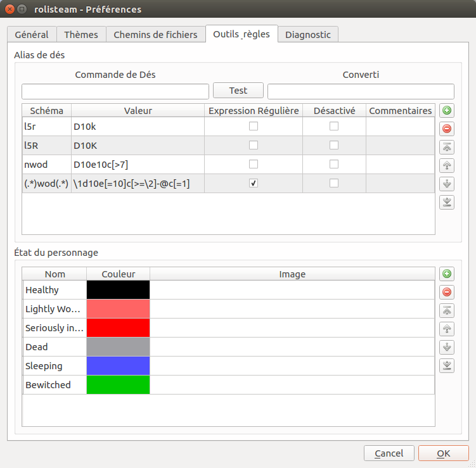Add a new dice alias row
Viewport: 476px width, 468px height.
pos(447,111)
